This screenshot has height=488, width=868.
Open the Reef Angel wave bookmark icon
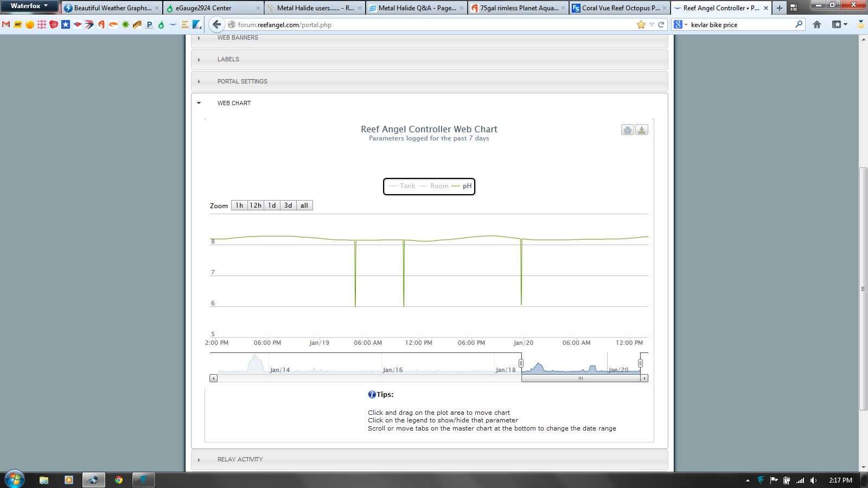tap(173, 24)
